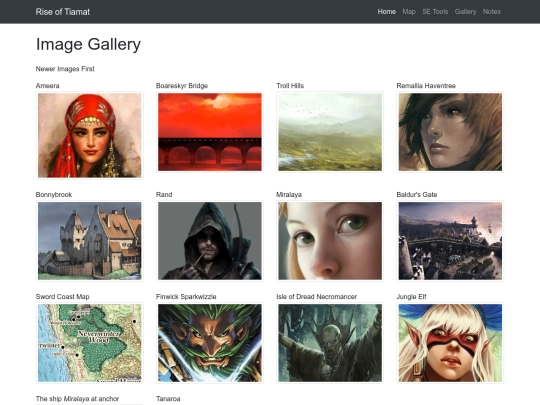Click the 'Isle of Dread Necromancer' caption
The width and height of the screenshot is (540, 405).
[x=316, y=297]
